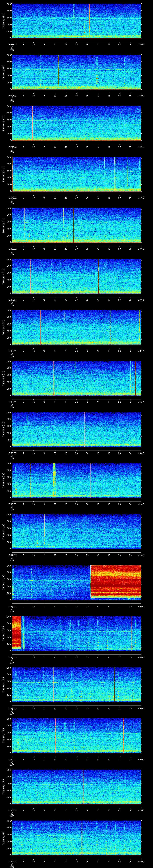
Task: Select the spectrogram panel starting at 6:46:00
Action: pyautogui.click(x=77, y=786)
